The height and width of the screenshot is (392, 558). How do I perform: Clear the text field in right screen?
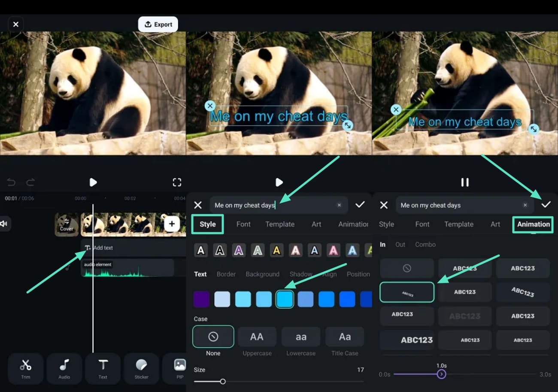click(x=525, y=205)
